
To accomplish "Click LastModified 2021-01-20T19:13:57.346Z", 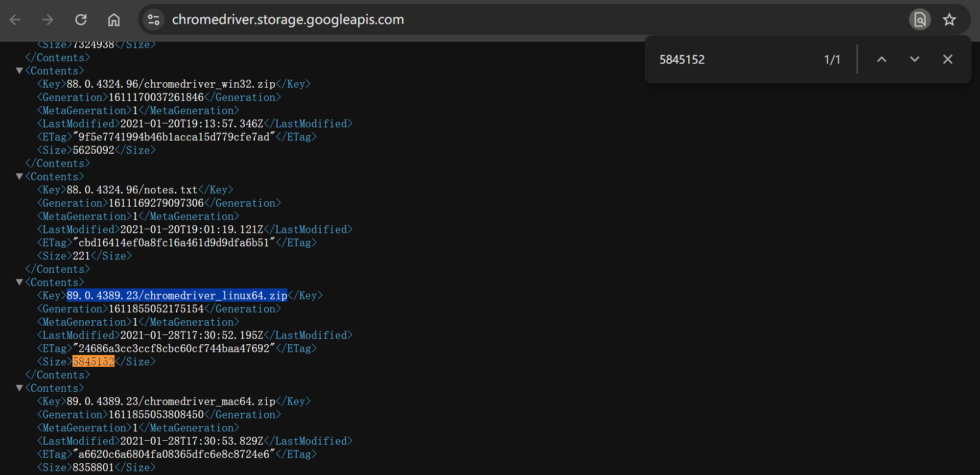I will point(192,124).
